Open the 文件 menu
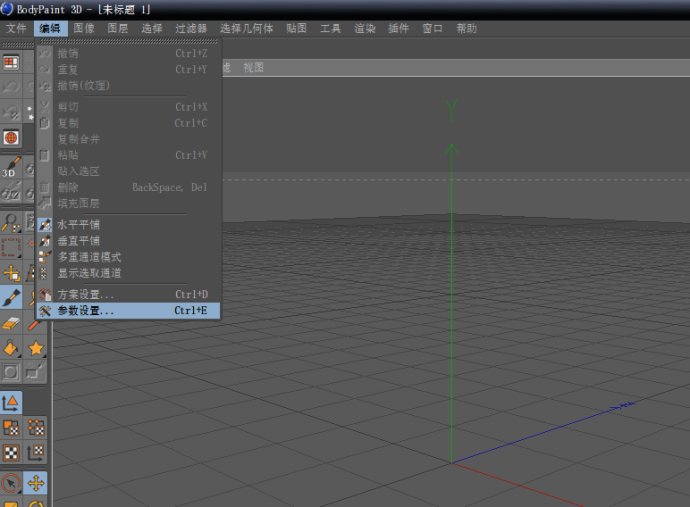The image size is (690, 507). (x=16, y=29)
